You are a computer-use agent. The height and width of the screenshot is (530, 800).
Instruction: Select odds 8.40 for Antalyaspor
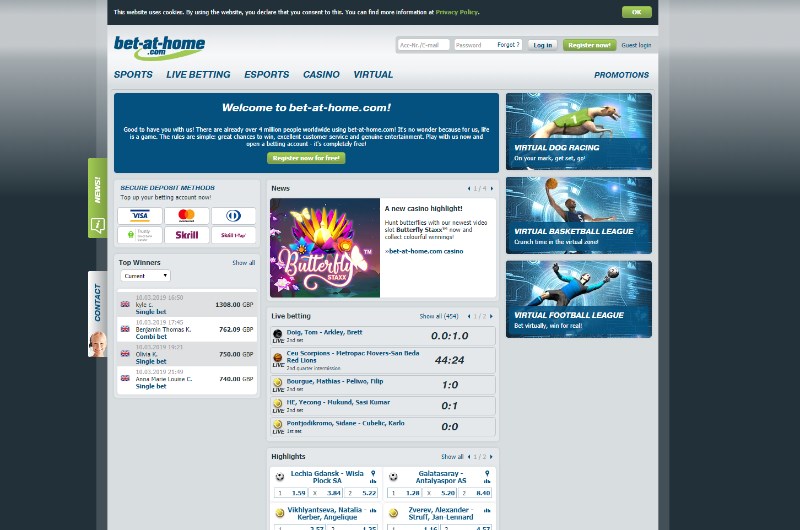pos(475,493)
